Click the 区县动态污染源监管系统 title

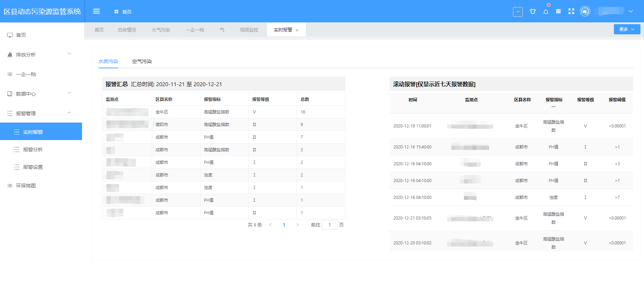pyautogui.click(x=42, y=12)
